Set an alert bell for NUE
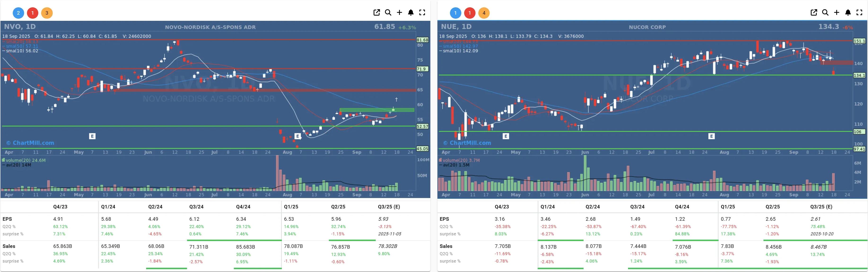This screenshot has width=868, height=272. pos(848,13)
